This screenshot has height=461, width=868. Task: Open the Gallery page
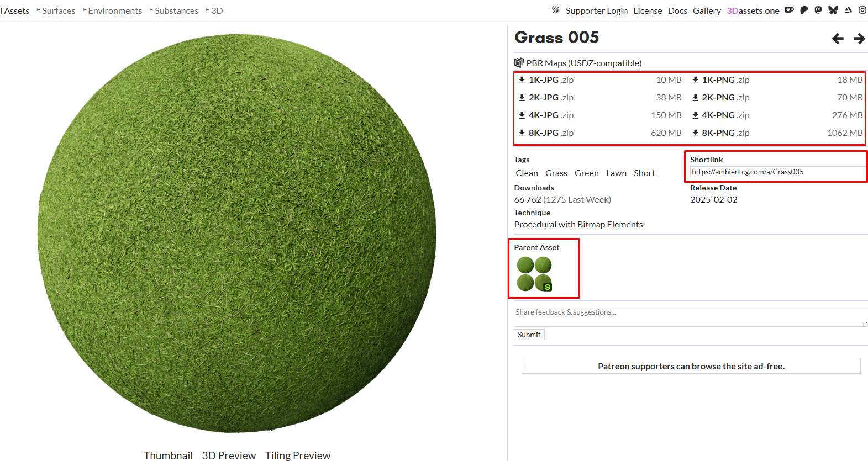(707, 10)
